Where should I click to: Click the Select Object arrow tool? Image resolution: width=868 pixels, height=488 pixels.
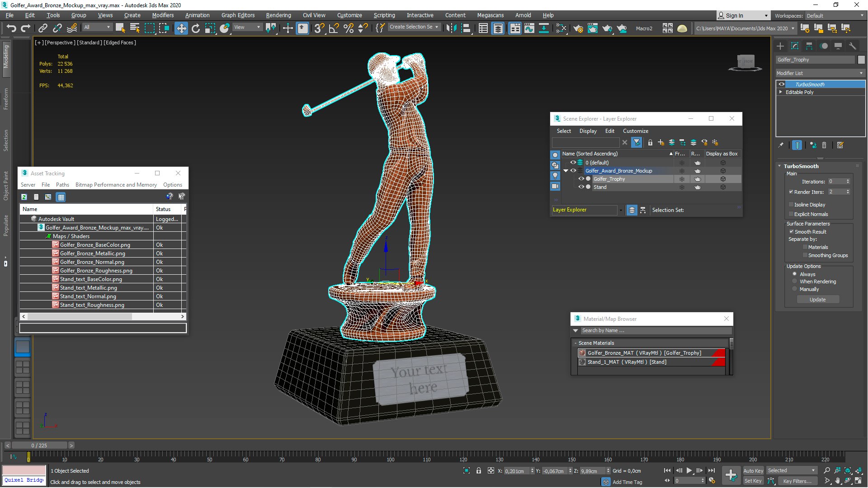pos(120,28)
